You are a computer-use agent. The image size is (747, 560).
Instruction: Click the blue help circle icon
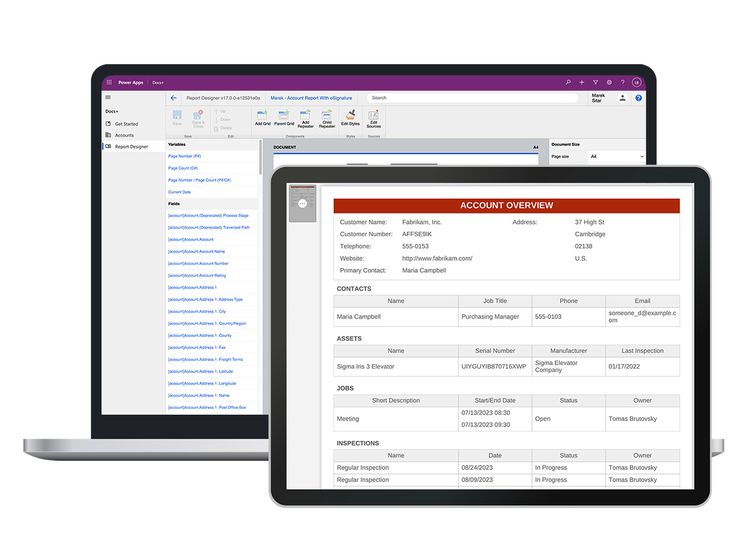pyautogui.click(x=638, y=98)
